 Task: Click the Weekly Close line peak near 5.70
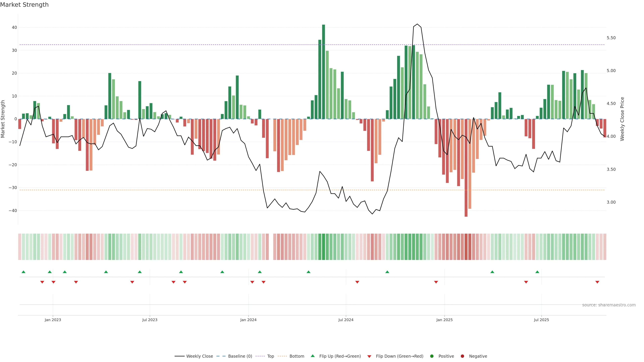pos(417,24)
